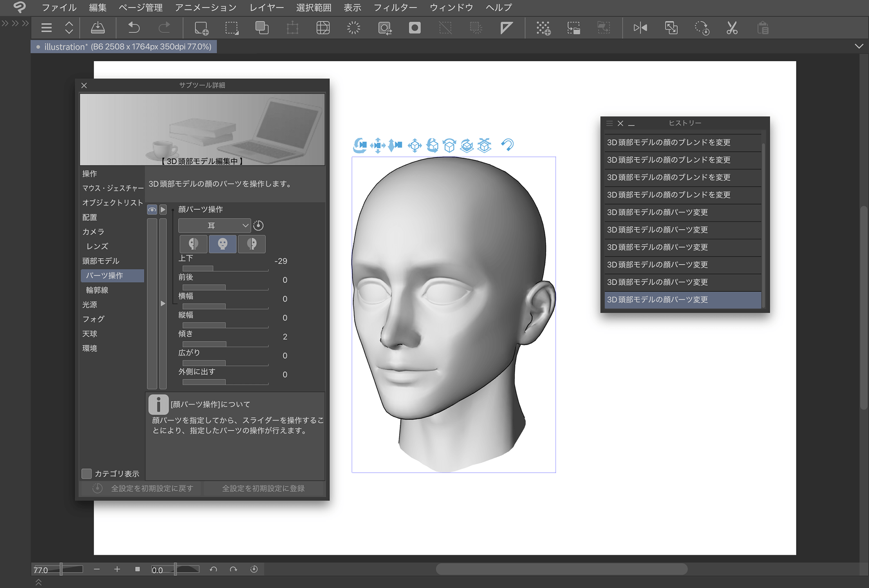Select the right ear only toggle
The width and height of the screenshot is (869, 588).
(x=252, y=244)
